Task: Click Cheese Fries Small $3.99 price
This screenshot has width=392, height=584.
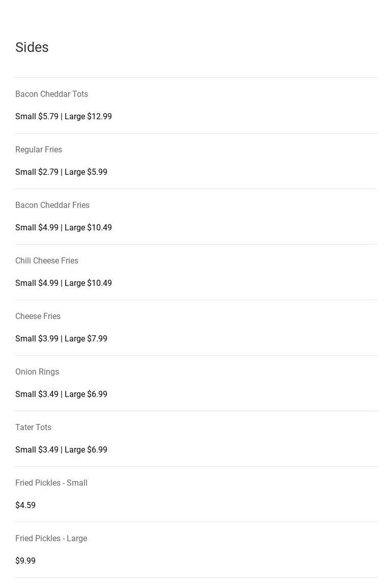Action: [x=37, y=339]
